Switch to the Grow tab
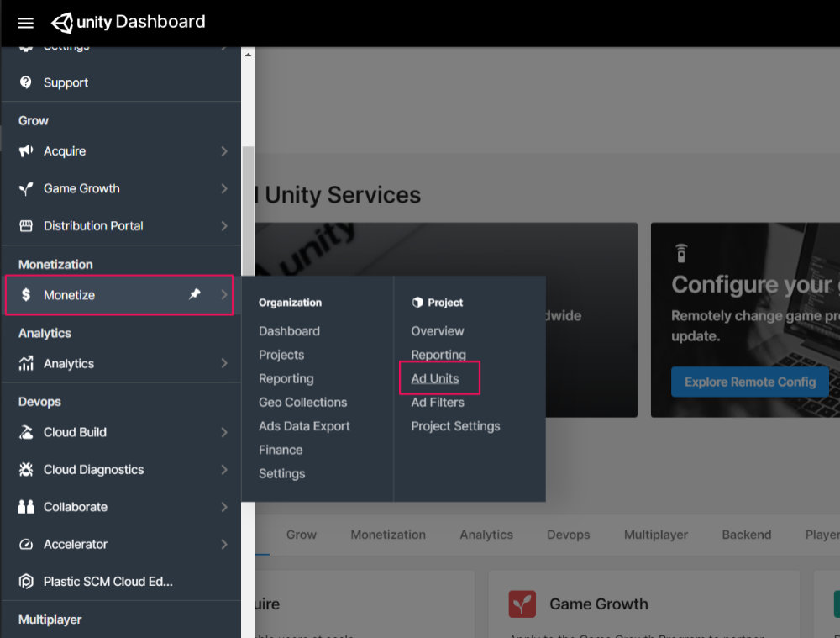Image resolution: width=840 pixels, height=638 pixels. pyautogui.click(x=301, y=535)
